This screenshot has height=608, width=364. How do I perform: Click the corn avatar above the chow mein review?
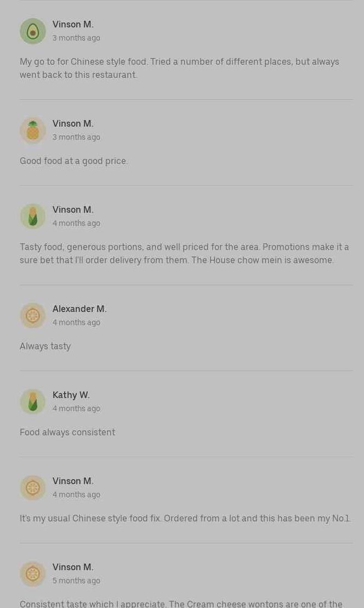[33, 217]
